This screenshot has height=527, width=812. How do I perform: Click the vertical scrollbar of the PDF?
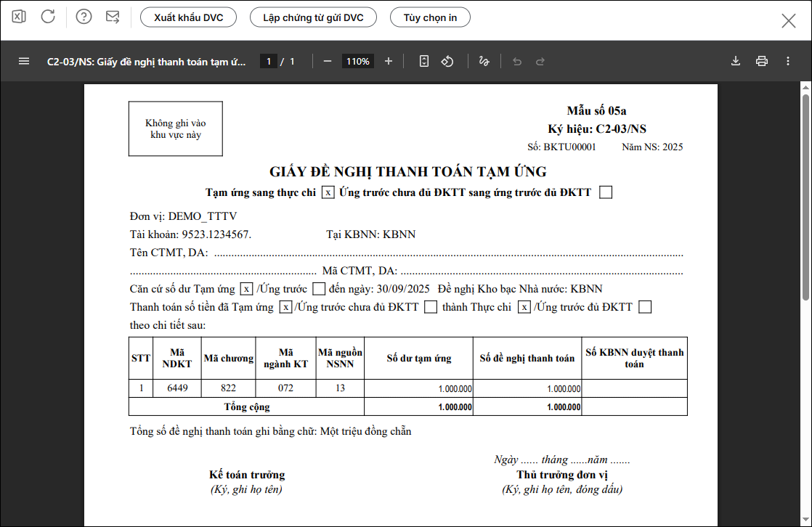click(x=805, y=196)
